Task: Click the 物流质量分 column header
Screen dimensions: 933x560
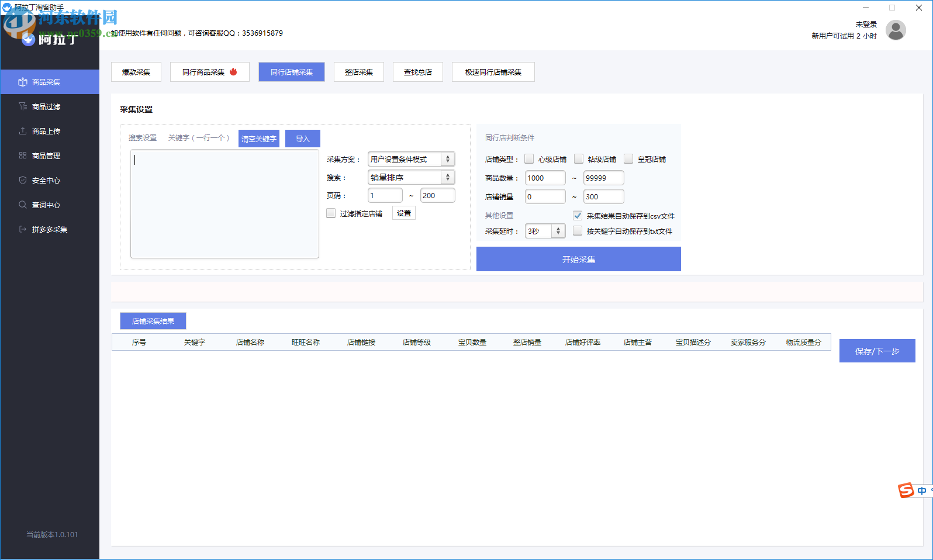Action: pyautogui.click(x=804, y=342)
